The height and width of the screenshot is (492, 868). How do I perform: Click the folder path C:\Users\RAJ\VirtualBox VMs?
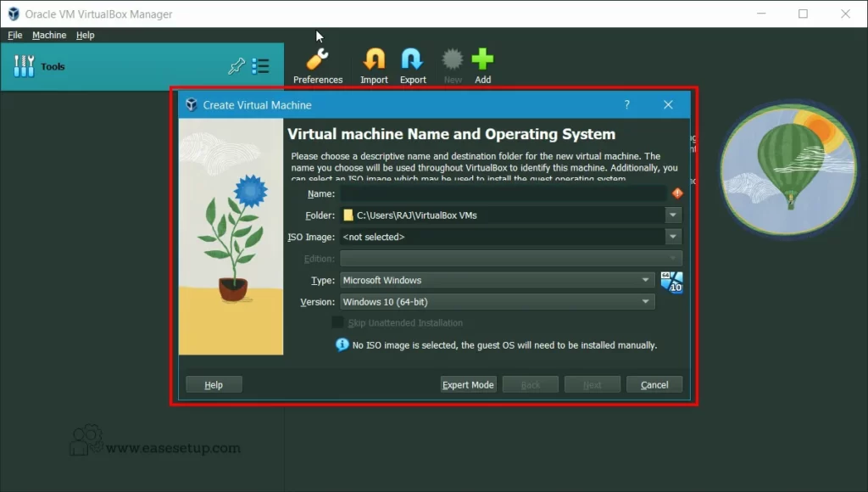tap(416, 215)
